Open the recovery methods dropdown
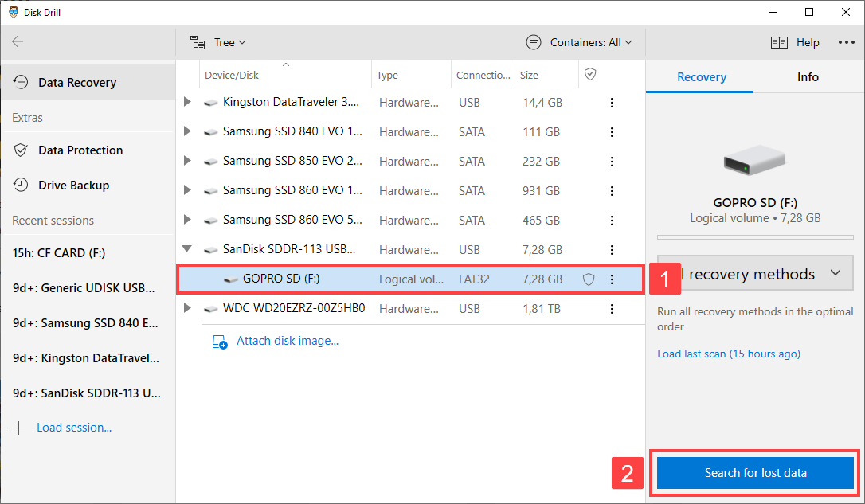Screen dimensions: 865x504 (755, 274)
